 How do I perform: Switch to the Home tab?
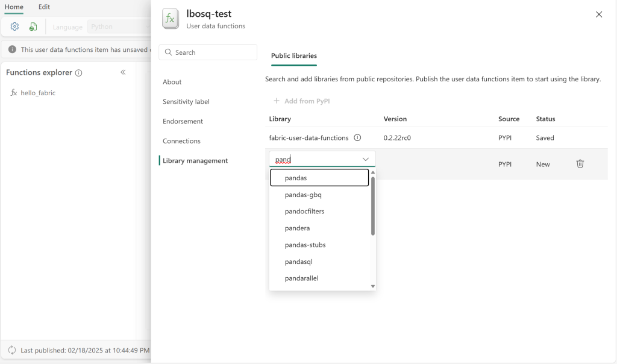click(14, 7)
